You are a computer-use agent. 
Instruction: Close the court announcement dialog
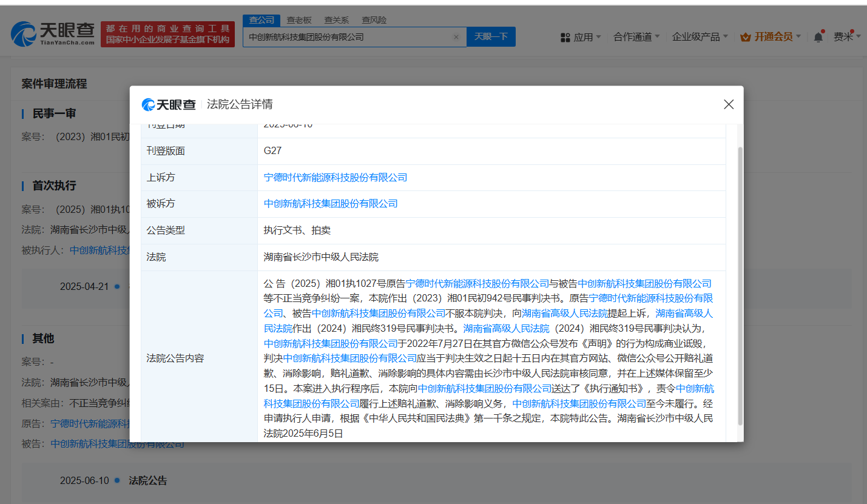[x=729, y=104]
